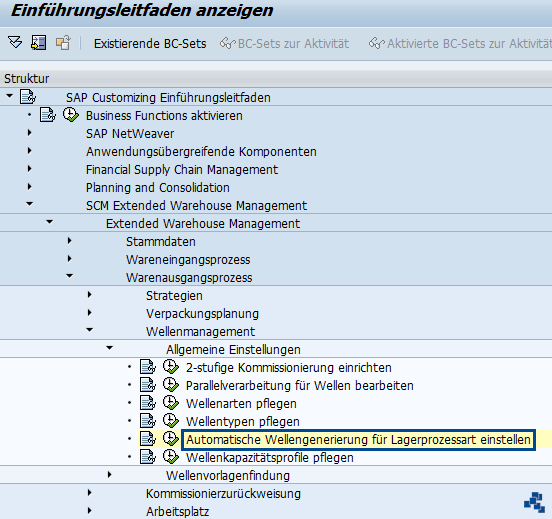The width and height of the screenshot is (552, 519).
Task: Expand the SAP NetWeaver node
Action: [30, 133]
